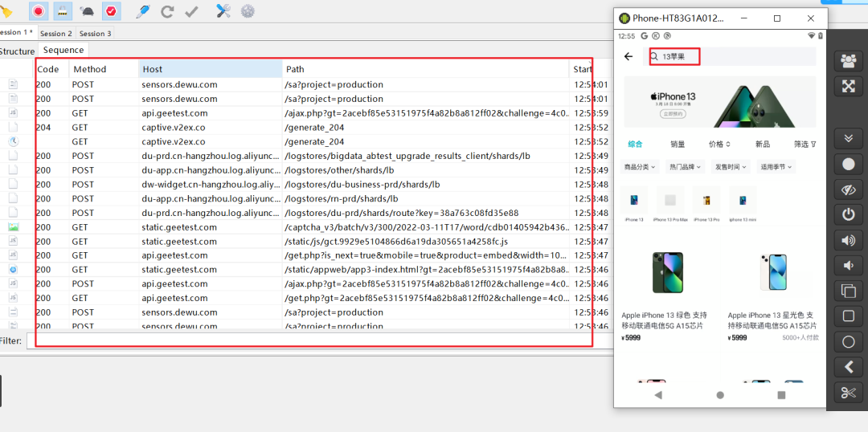Open the 筛选 filter panel
Viewport: 868px width, 432px height.
click(x=805, y=145)
